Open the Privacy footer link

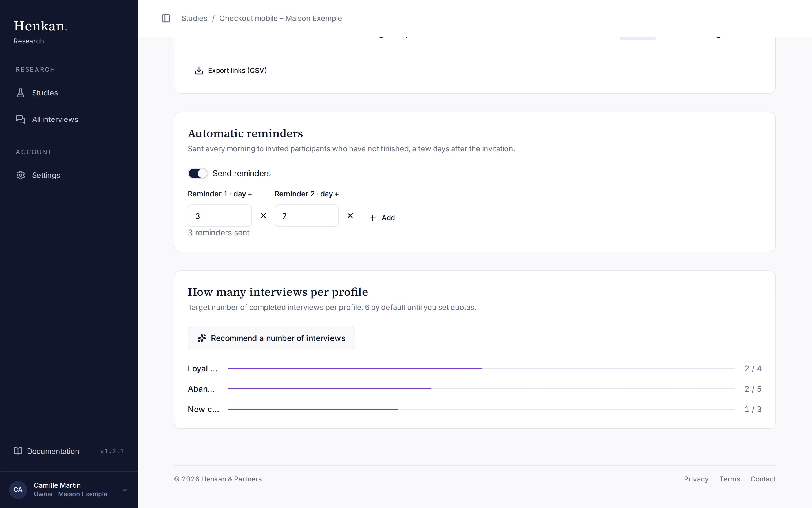tap(696, 479)
